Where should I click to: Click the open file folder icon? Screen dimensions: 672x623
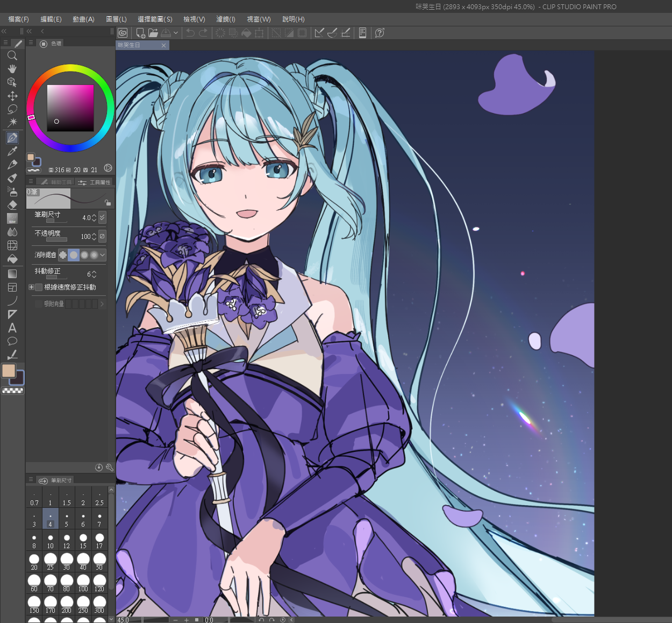(x=153, y=33)
